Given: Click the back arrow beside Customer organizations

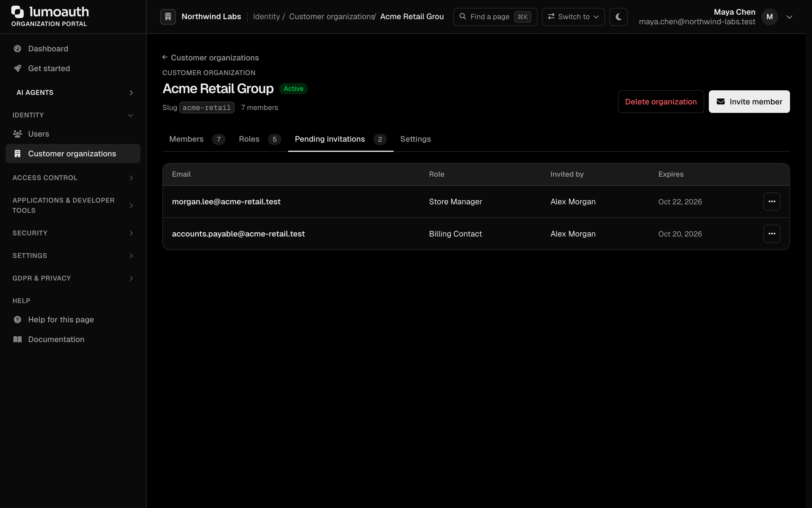Looking at the screenshot, I should point(165,58).
